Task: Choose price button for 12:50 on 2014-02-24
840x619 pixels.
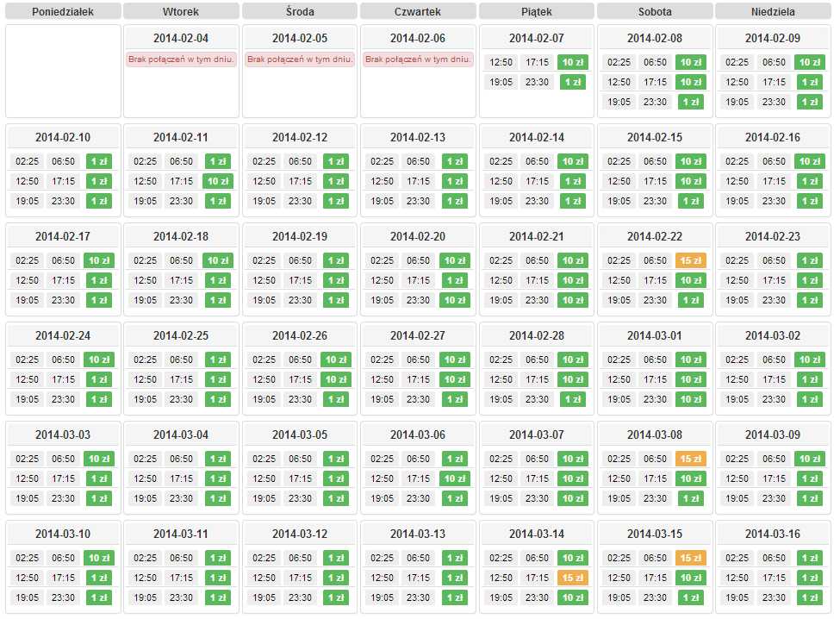Action: pyautogui.click(x=99, y=379)
